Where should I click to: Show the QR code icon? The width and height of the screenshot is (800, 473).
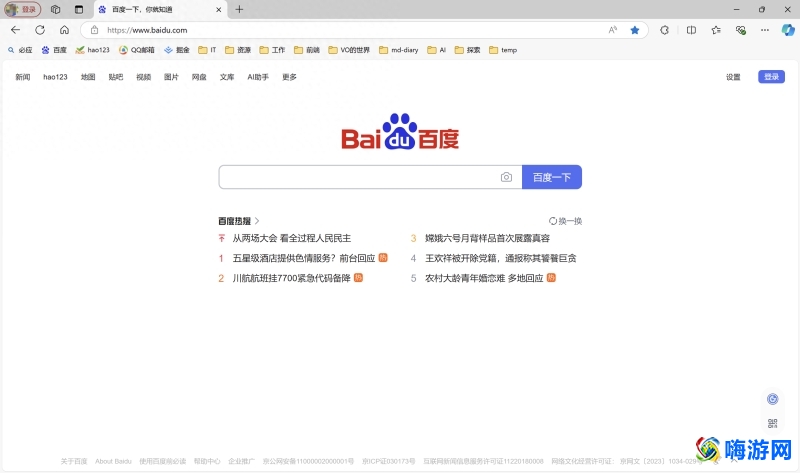772,424
